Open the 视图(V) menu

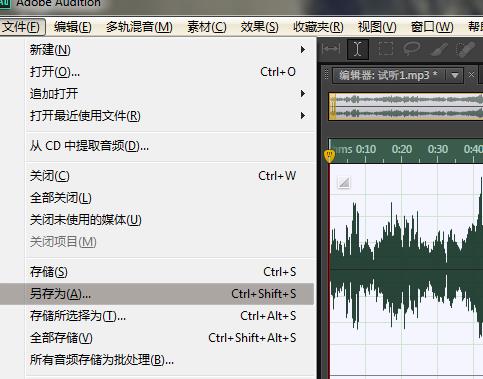377,27
